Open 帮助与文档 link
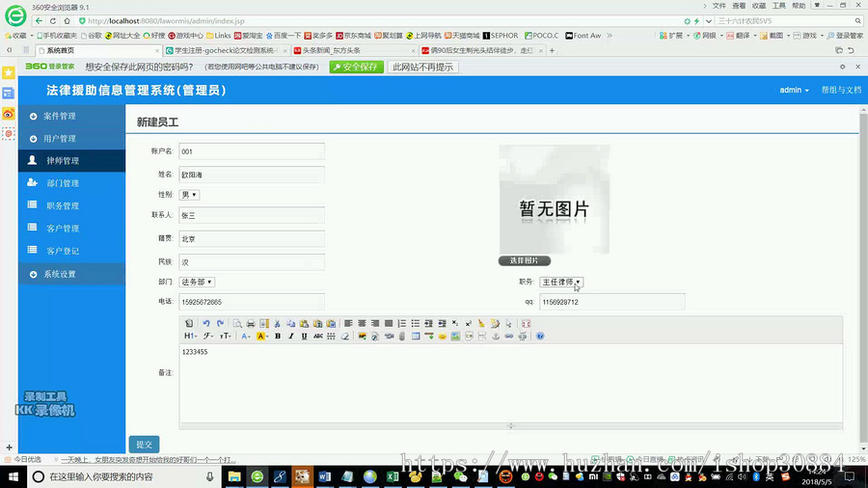The image size is (868, 488). 841,90
